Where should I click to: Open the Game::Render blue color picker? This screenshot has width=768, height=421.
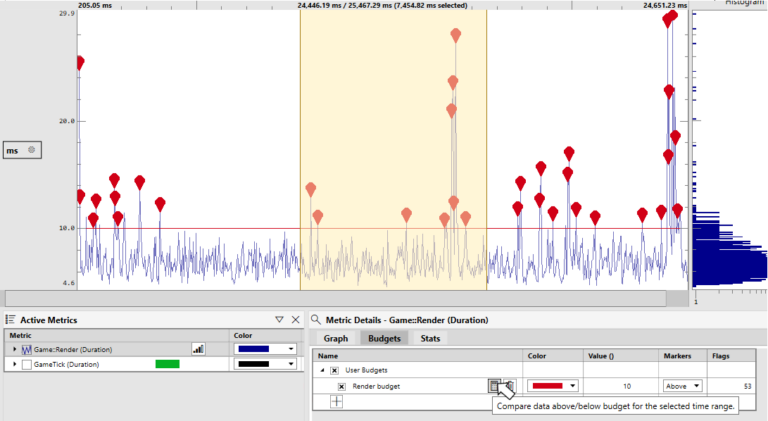point(265,349)
